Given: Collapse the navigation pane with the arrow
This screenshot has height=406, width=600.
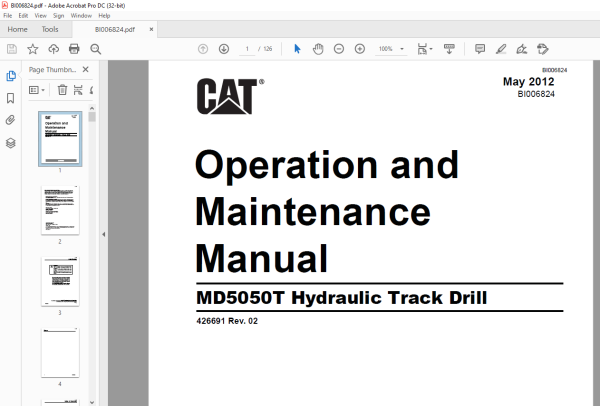Looking at the screenshot, I should tap(104, 235).
